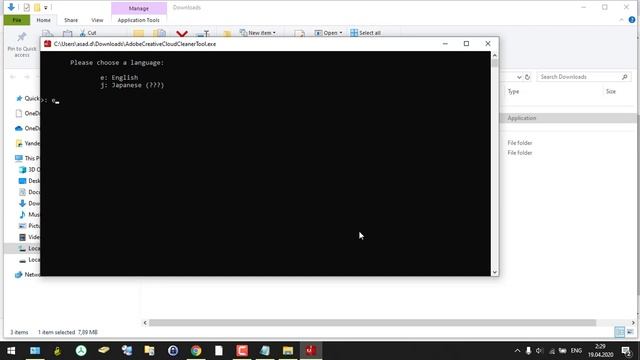Click the green circular taskbar icon
640x360 pixels.
pyautogui.click(x=81, y=351)
